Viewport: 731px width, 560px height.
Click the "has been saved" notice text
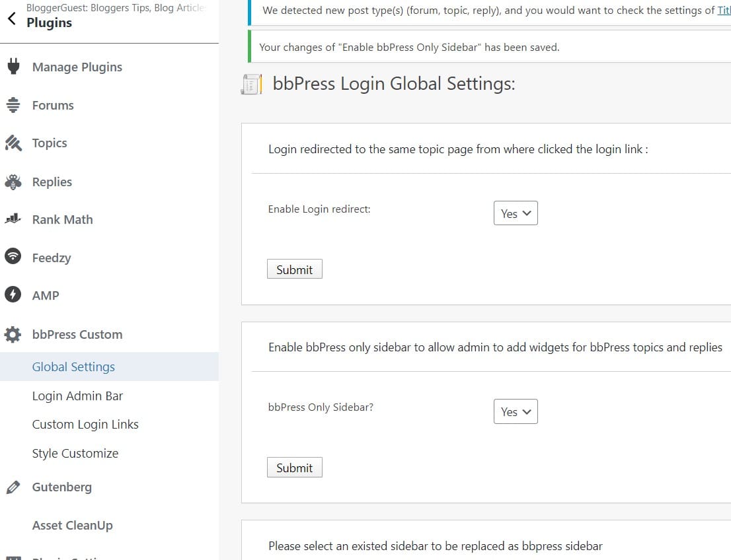pos(409,47)
